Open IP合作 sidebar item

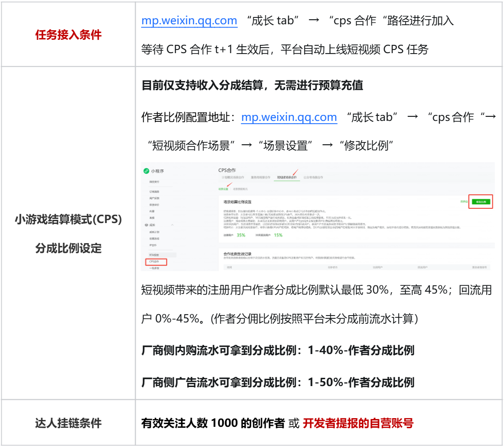coord(153,245)
